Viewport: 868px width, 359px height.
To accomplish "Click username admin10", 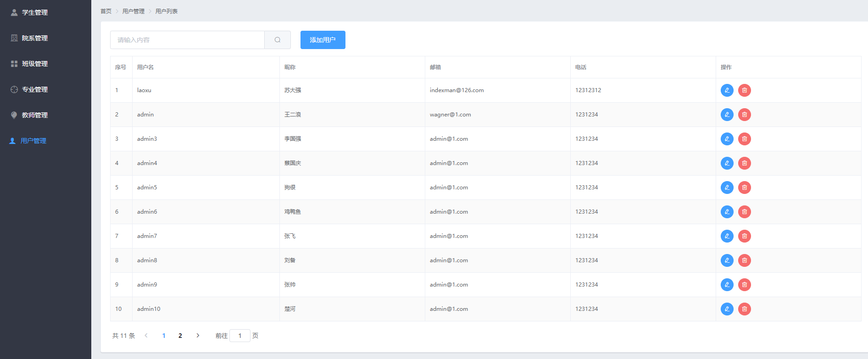I will click(x=149, y=309).
